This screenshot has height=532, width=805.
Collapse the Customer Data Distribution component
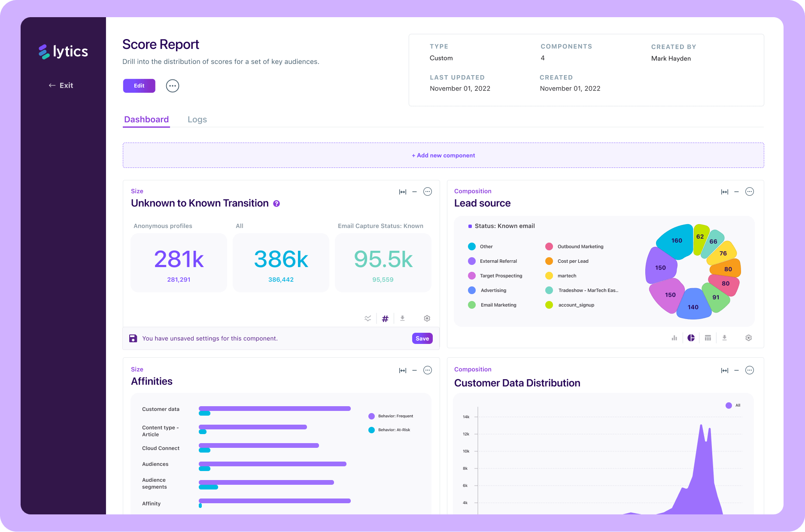pyautogui.click(x=736, y=370)
